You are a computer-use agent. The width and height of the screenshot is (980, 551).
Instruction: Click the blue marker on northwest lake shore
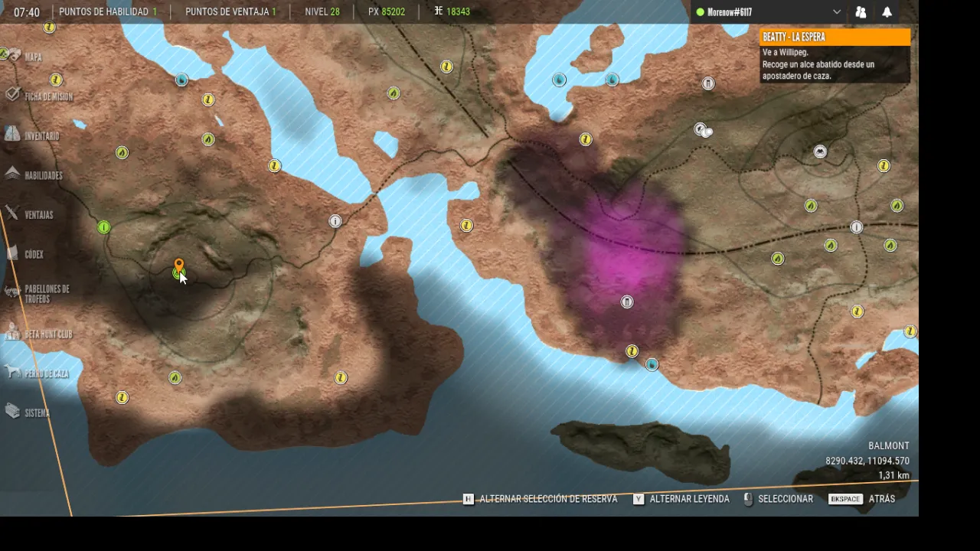point(181,80)
